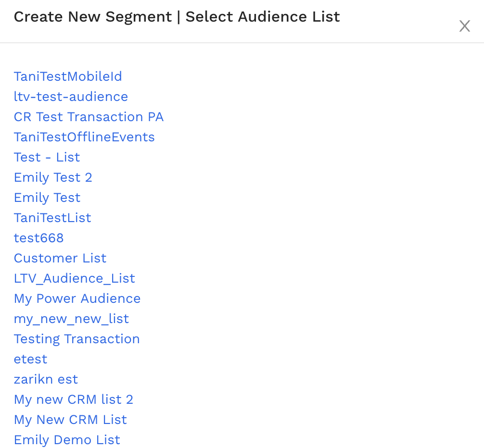Choose My Power Audience
This screenshot has height=448, width=484.
click(x=77, y=299)
